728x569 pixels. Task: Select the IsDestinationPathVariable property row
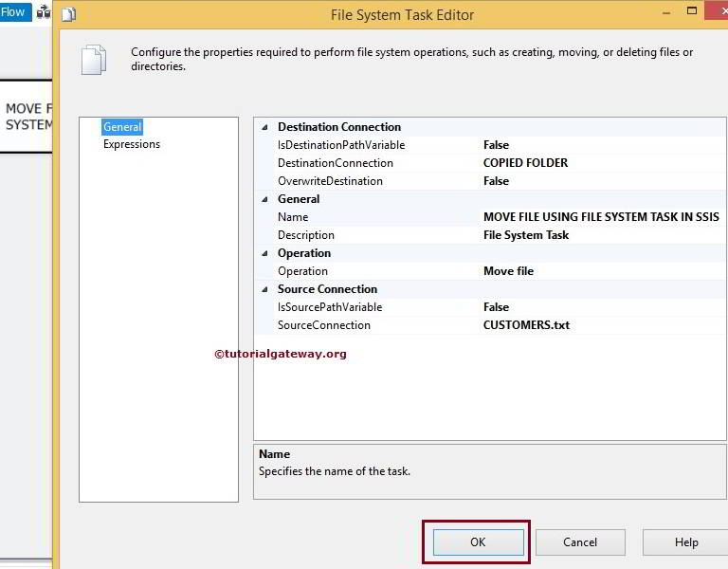(x=490, y=145)
